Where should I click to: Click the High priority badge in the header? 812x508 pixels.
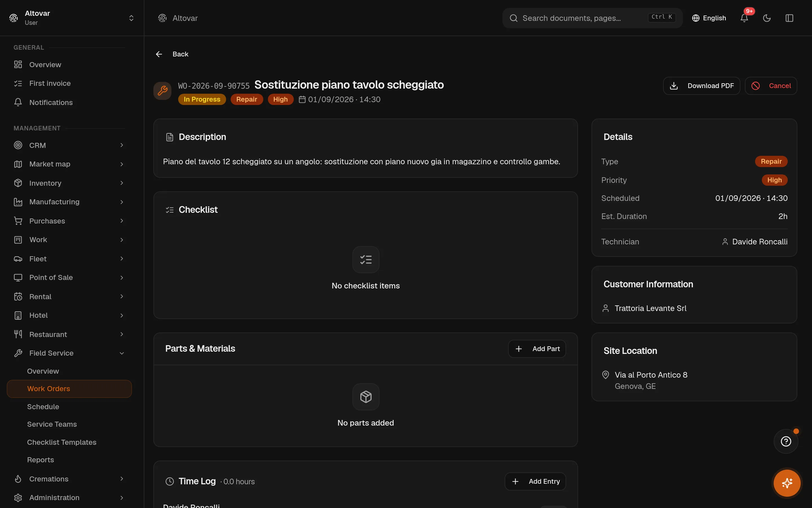(x=280, y=99)
